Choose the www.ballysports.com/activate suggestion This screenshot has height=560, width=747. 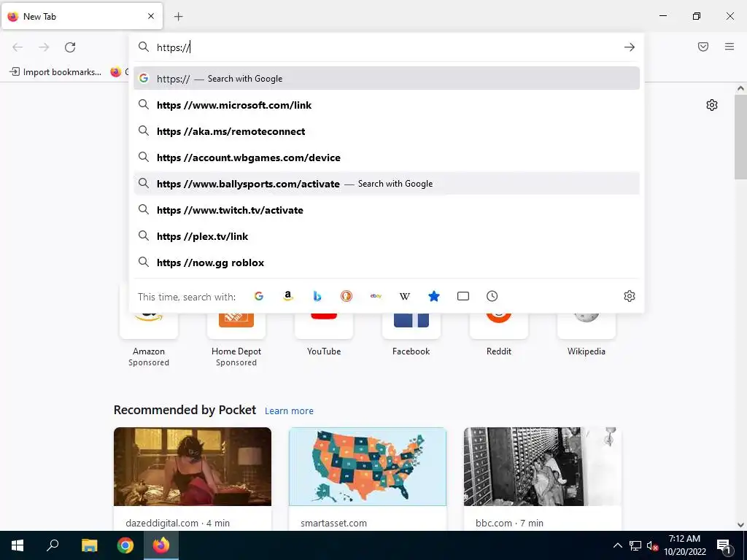(387, 183)
